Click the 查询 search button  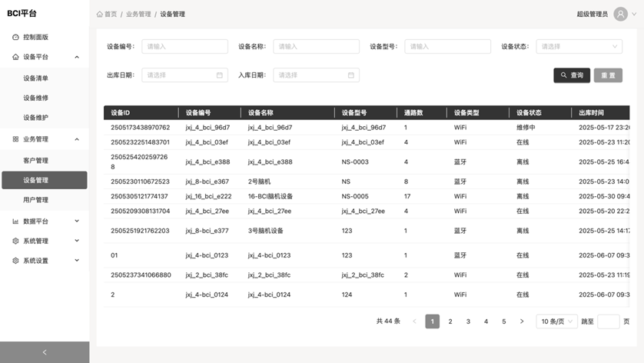[x=572, y=75]
